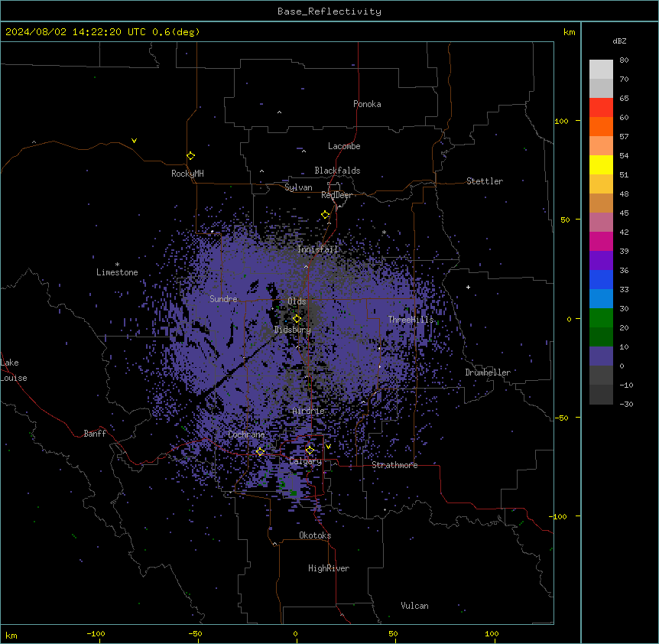The width and height of the screenshot is (659, 644).
Task: Click the Sundre city label
Action: [223, 299]
